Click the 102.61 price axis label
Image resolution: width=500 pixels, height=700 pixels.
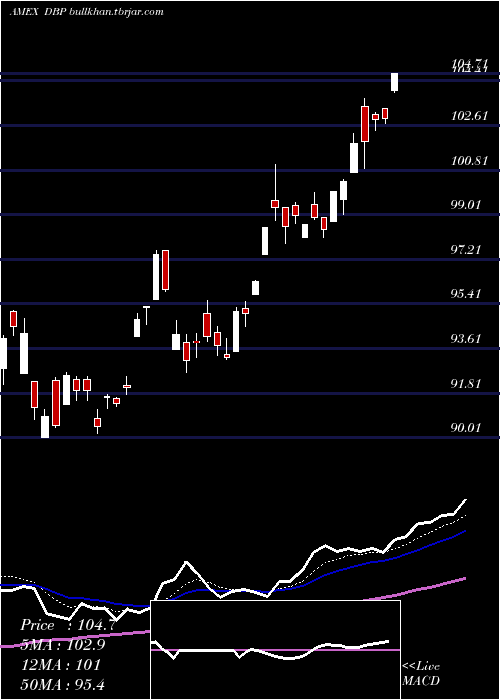469,116
